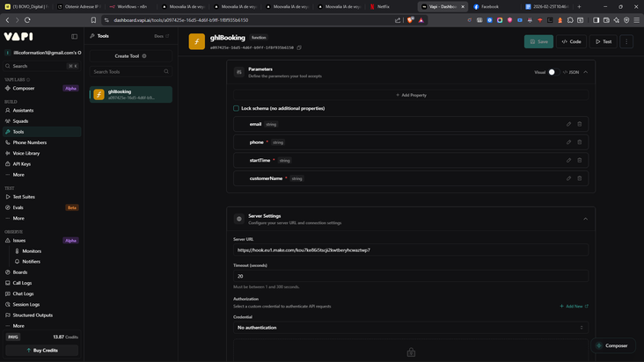Click the Server URL input field
This screenshot has width=644, height=362.
click(411, 250)
